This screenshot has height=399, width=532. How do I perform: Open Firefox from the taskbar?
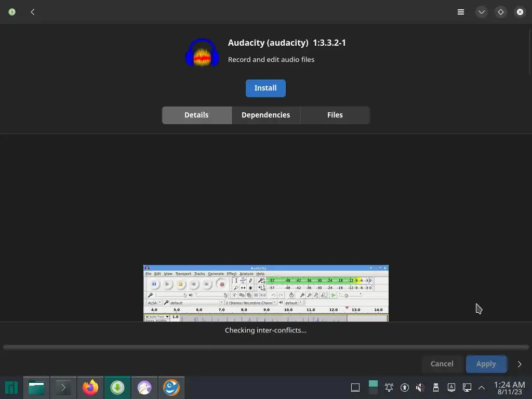[x=90, y=388]
